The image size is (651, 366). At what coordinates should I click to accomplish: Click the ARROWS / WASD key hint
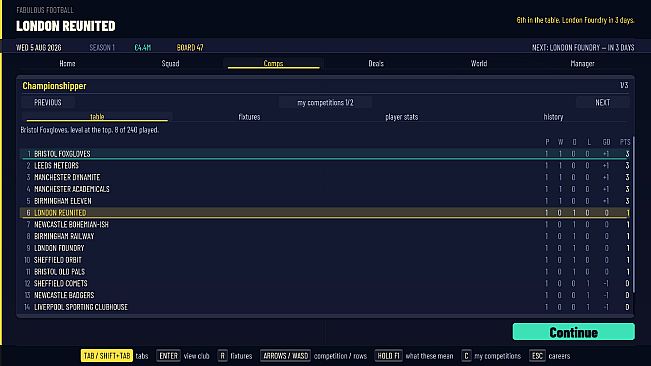click(286, 356)
